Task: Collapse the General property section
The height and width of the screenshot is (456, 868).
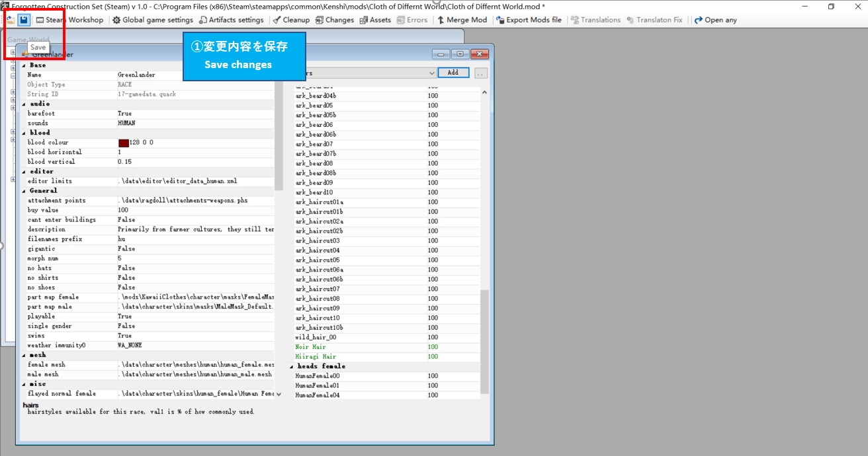Action: pos(24,191)
